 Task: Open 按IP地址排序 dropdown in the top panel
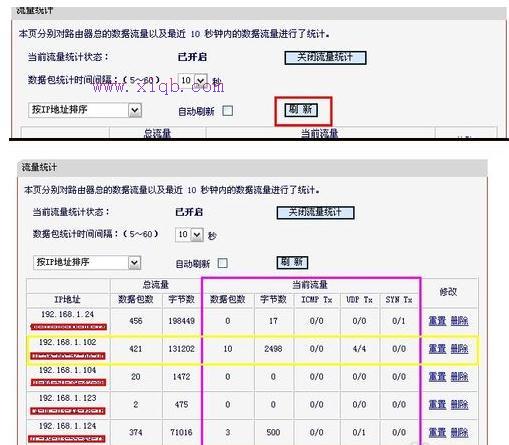[x=85, y=110]
